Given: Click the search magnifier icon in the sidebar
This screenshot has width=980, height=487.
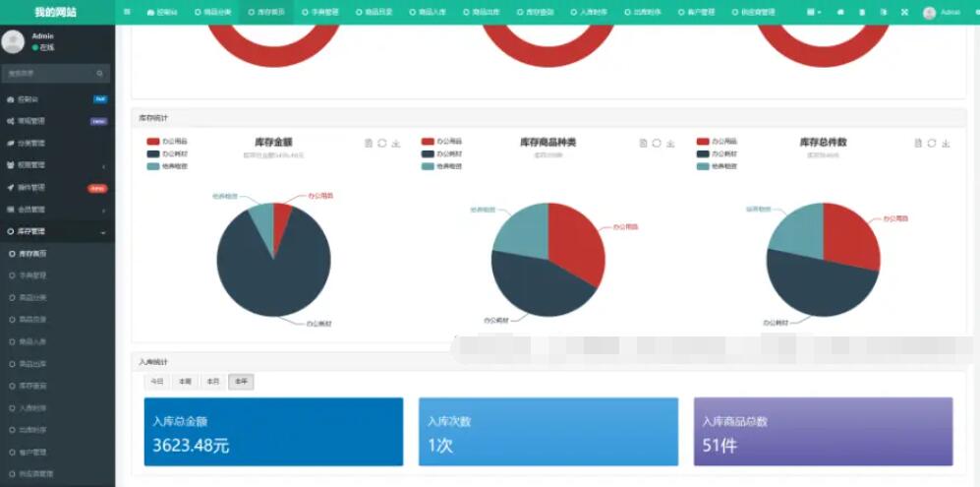Looking at the screenshot, I should coord(99,74).
